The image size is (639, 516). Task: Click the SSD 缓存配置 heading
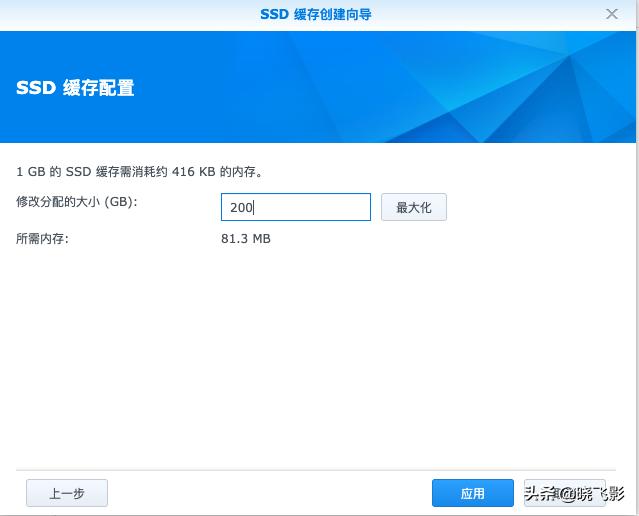(x=75, y=88)
